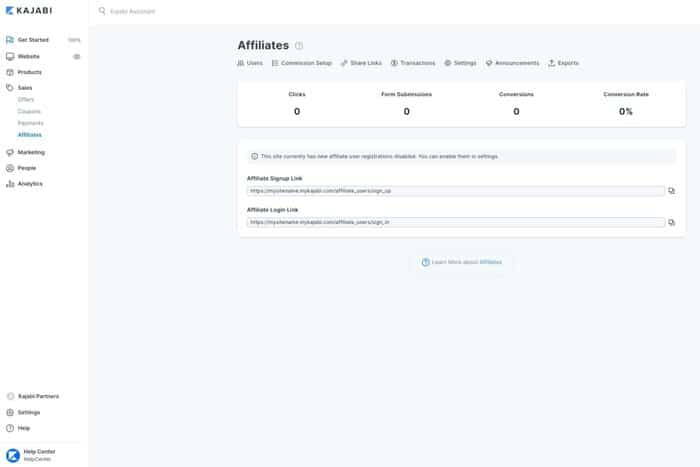The height and width of the screenshot is (467, 700).
Task: Click the Website monitor icon
Action: coord(10,56)
